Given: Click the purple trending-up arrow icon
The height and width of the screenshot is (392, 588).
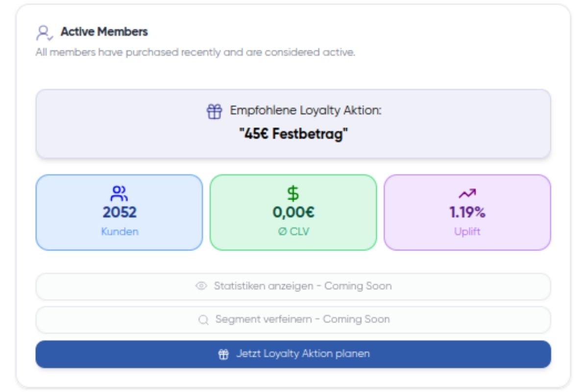Looking at the screenshot, I should [467, 194].
